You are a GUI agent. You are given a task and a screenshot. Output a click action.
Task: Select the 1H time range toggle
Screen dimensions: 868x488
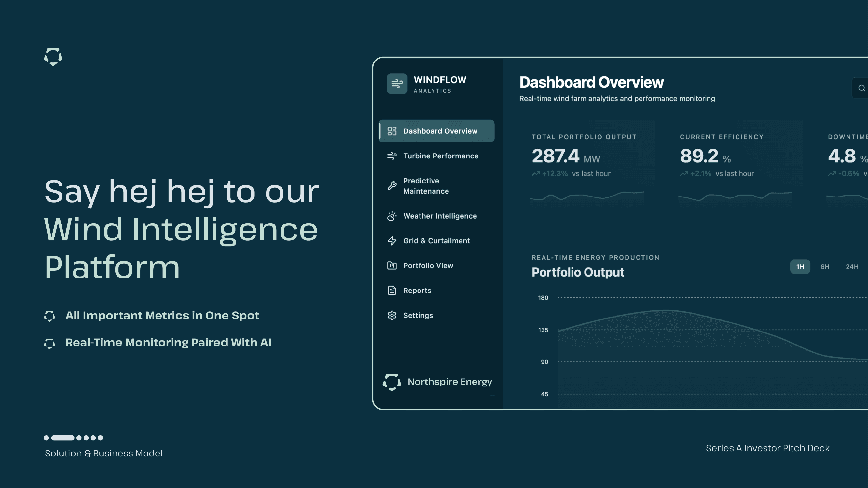(800, 267)
